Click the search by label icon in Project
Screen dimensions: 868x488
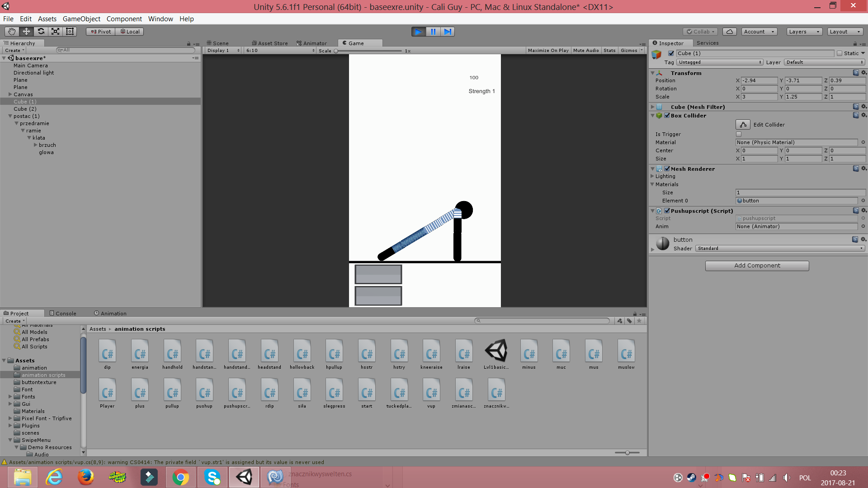[x=629, y=321]
